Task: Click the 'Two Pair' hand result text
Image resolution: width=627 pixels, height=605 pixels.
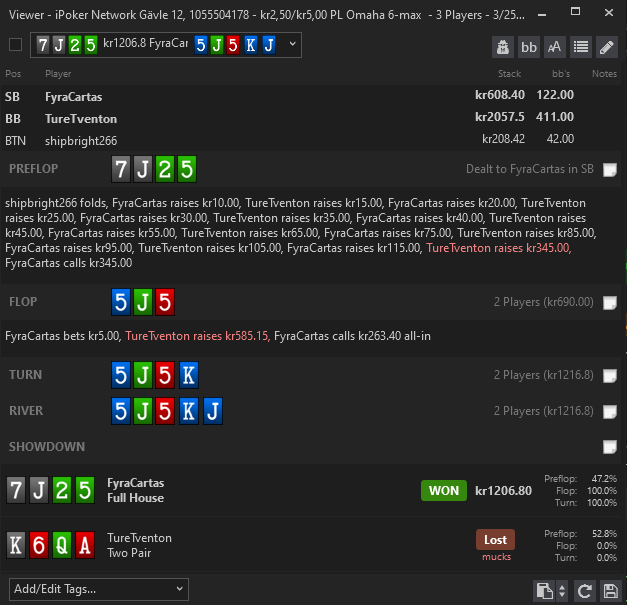Action: (129, 553)
